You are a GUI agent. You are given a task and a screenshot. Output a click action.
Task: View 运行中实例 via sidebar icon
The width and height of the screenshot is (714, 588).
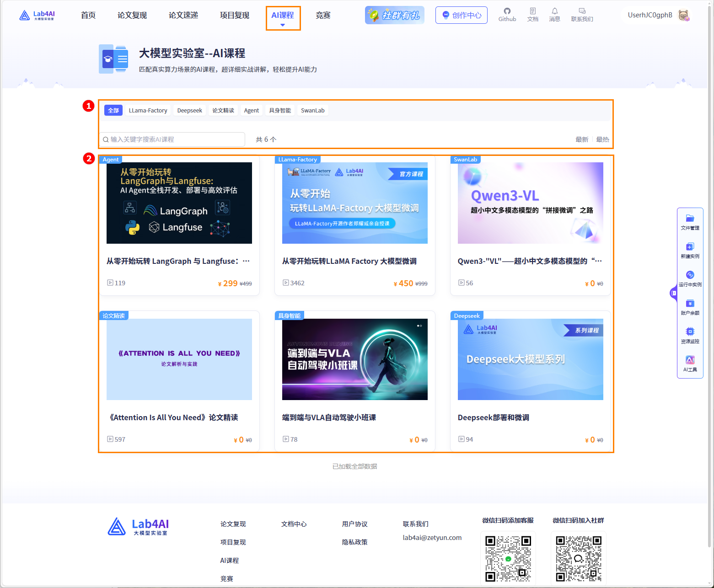click(690, 279)
